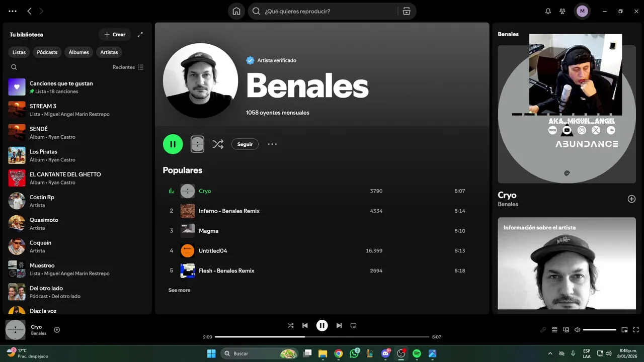Open the Del otro lado podcast
Image resolution: width=644 pixels, height=362 pixels.
pos(77,292)
